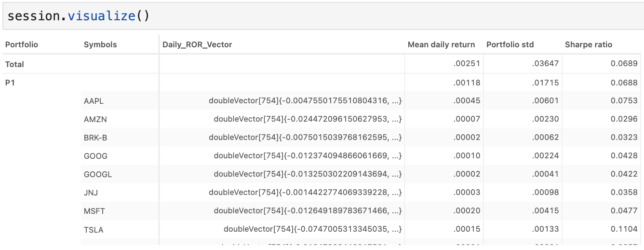Screen dimensions: 644x250
Task: Click the Mean daily return header
Action: click(x=441, y=44)
